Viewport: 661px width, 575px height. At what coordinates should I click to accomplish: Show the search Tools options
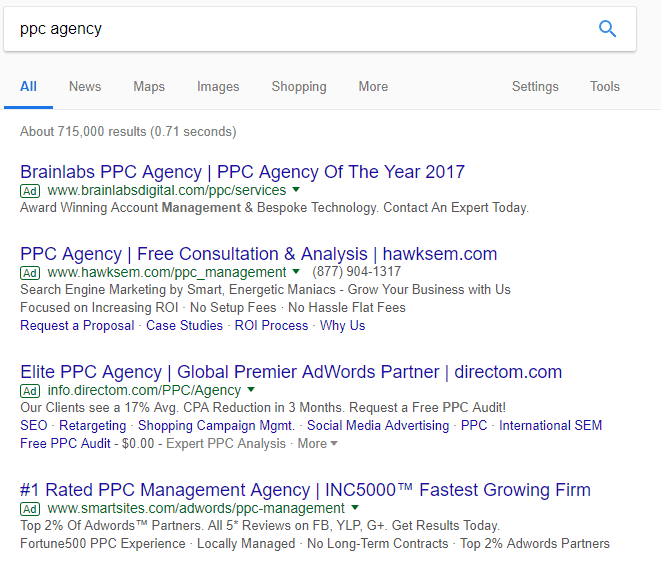tap(605, 86)
